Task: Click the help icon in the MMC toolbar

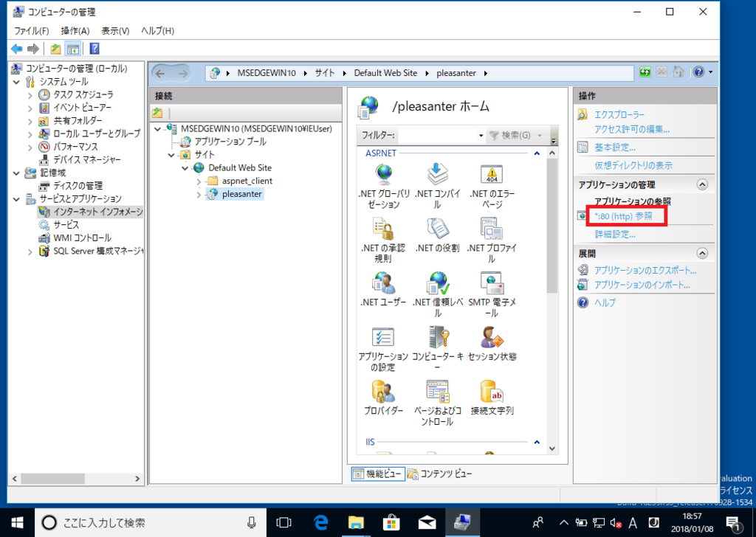Action: pyautogui.click(x=94, y=49)
